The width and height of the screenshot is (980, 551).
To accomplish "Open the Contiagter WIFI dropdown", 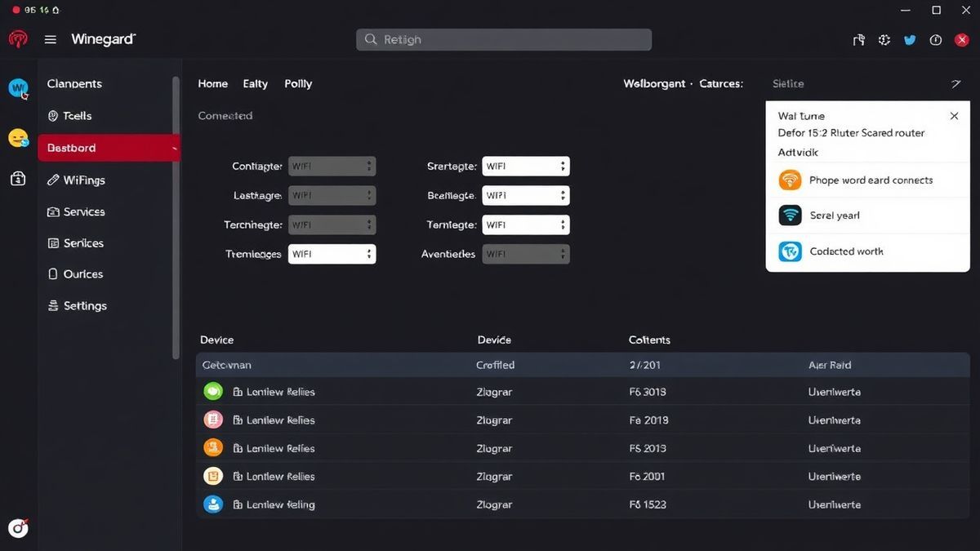I will click(x=332, y=166).
